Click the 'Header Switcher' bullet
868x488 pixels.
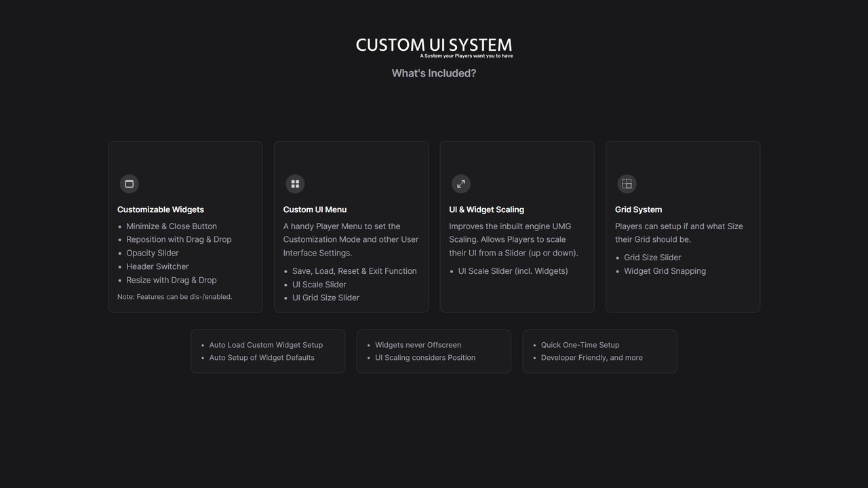pyautogui.click(x=157, y=266)
